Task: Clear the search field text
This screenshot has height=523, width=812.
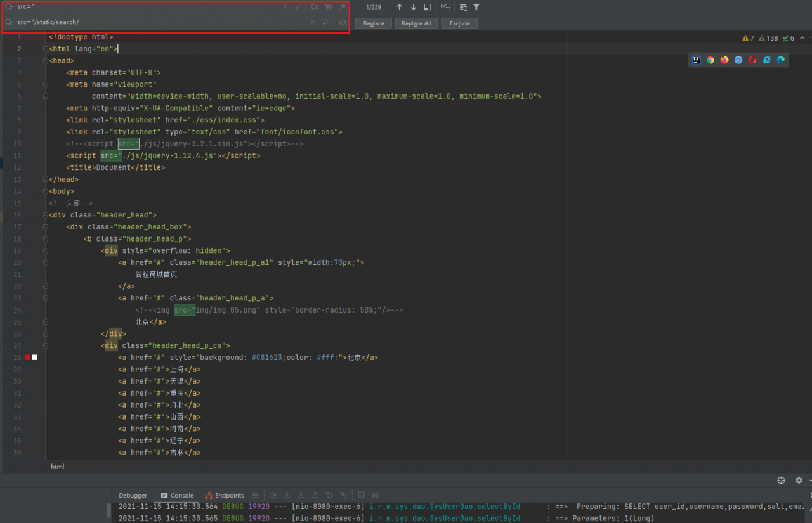Action: pos(285,7)
